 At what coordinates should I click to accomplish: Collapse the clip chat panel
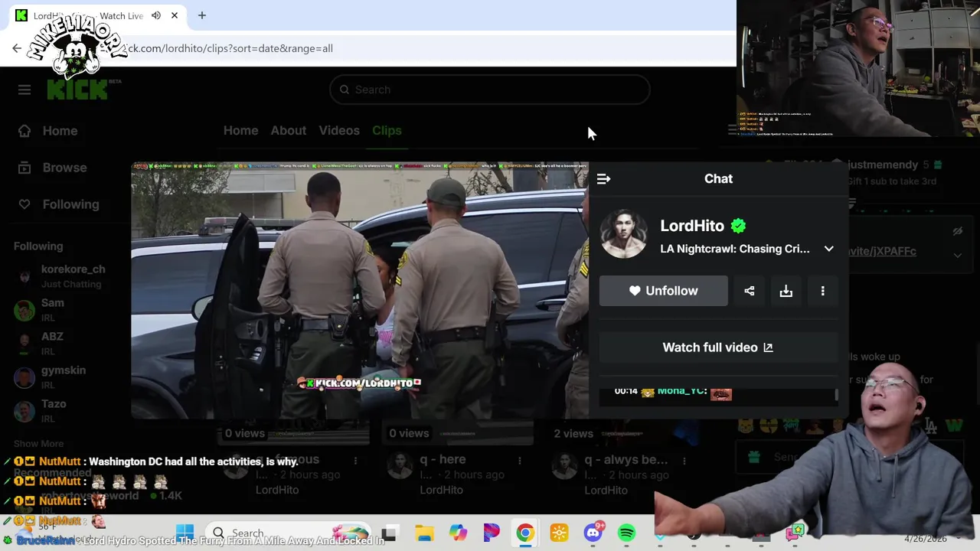click(x=603, y=178)
